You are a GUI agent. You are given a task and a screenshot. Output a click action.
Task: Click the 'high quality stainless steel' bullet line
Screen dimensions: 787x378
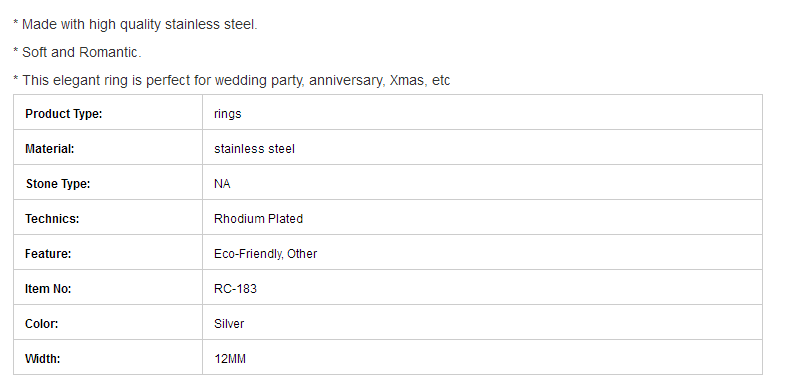tap(135, 25)
